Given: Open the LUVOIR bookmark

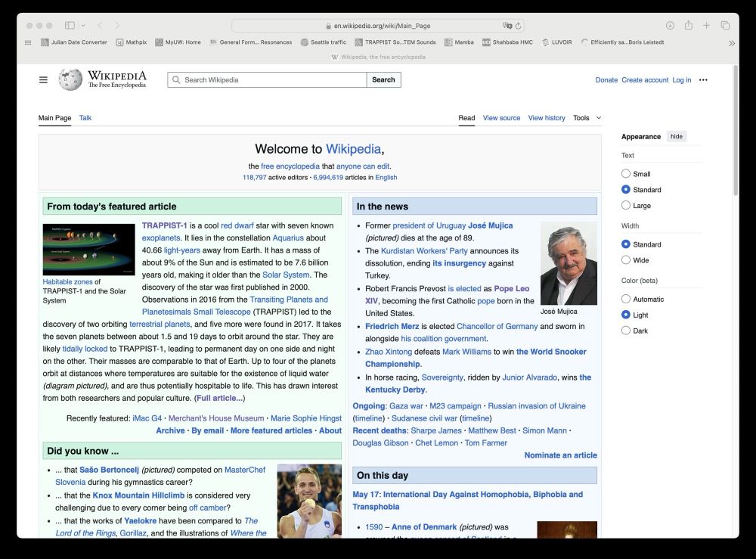Looking at the screenshot, I should [557, 42].
